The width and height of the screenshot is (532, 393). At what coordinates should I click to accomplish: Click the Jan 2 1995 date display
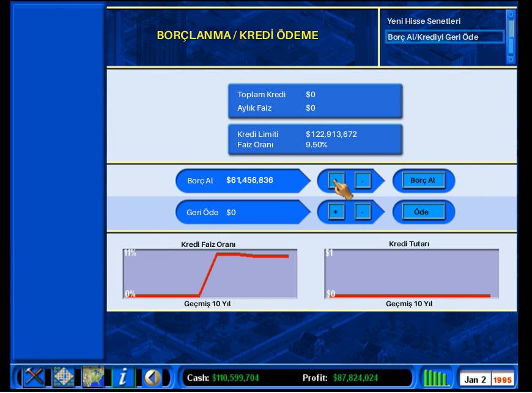pos(487,380)
